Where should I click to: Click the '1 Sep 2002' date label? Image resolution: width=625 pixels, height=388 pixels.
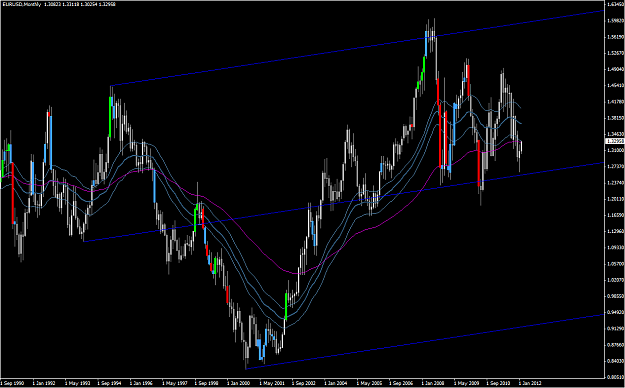click(304, 383)
